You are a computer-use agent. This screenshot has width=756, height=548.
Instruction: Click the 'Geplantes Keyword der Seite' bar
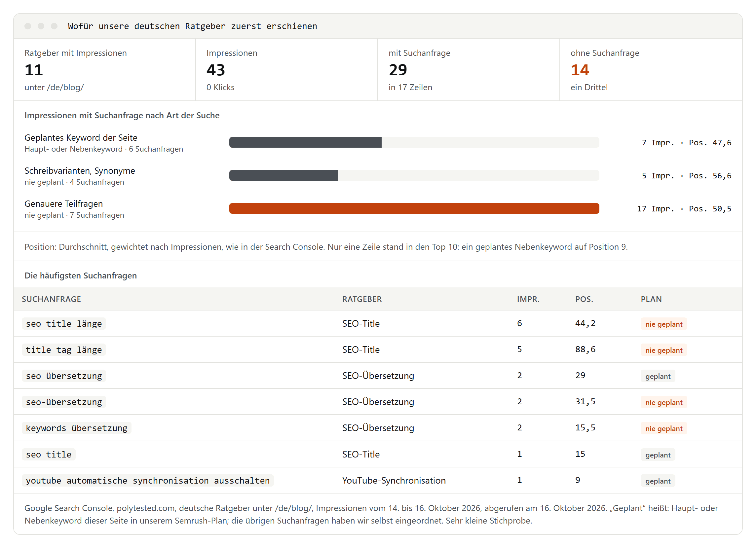[x=414, y=142]
